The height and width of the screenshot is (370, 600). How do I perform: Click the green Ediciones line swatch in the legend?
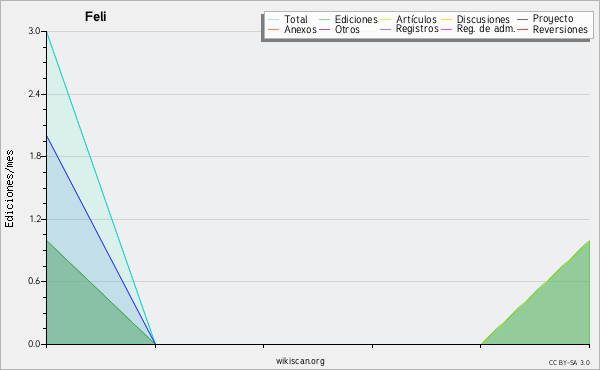pos(324,19)
